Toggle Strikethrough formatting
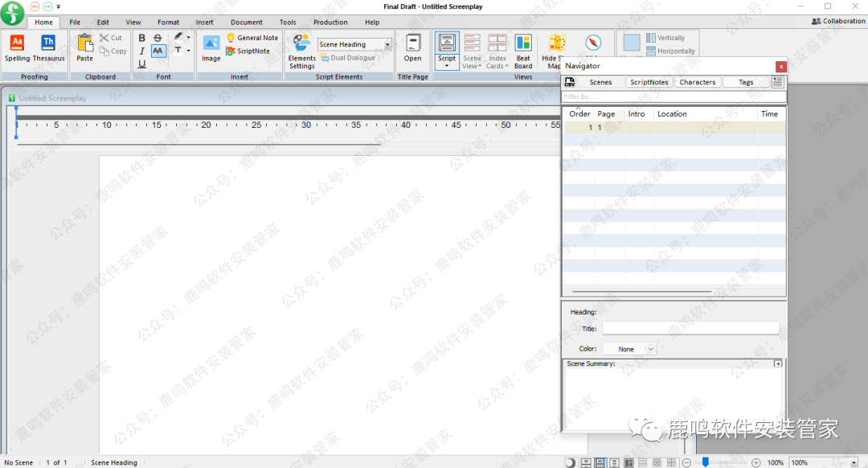Image resolution: width=868 pixels, height=468 pixels. 158,38
